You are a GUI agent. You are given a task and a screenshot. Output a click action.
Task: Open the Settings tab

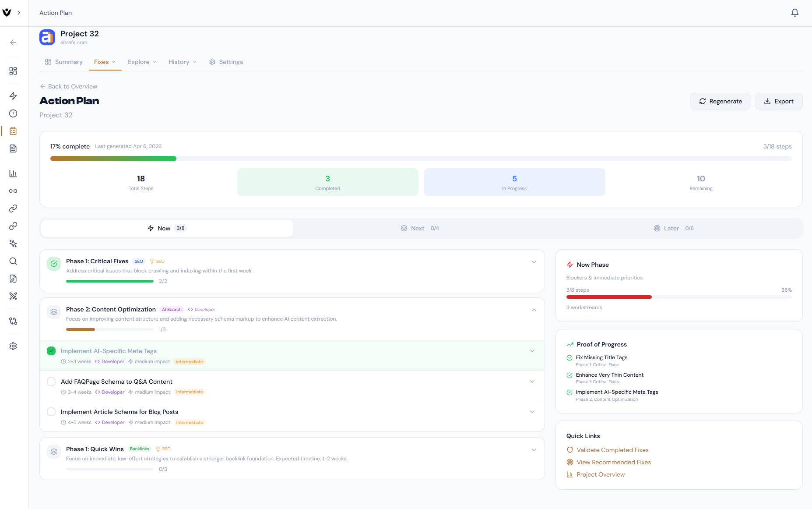pyautogui.click(x=226, y=62)
